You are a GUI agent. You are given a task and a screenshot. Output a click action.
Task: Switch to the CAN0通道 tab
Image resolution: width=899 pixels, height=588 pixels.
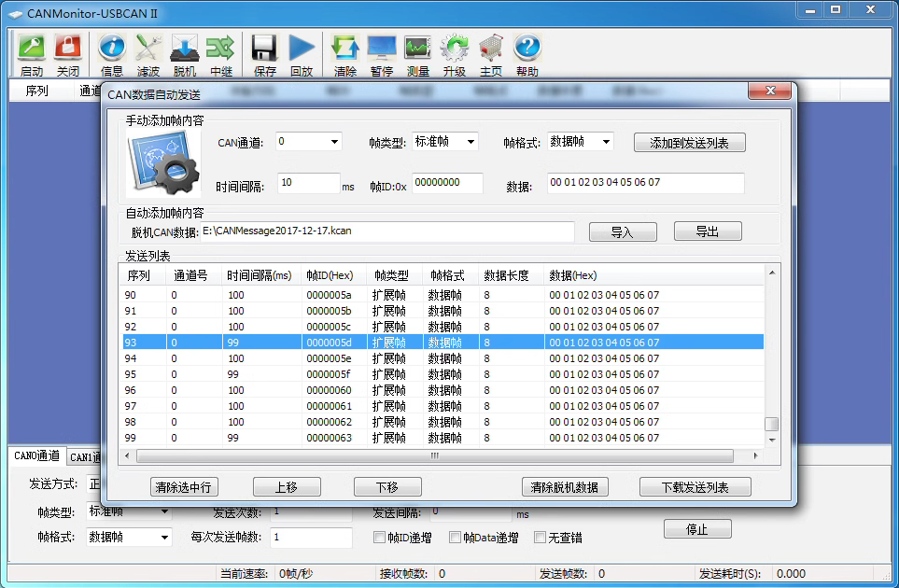37,456
